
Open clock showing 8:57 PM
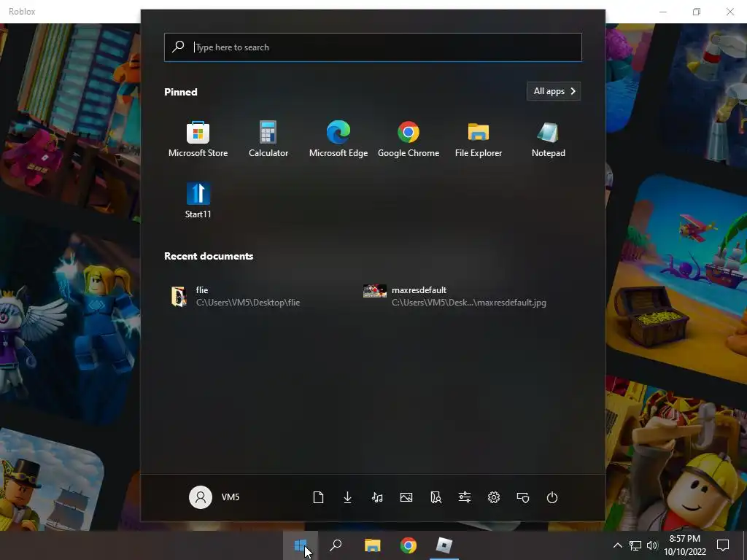[x=684, y=545]
